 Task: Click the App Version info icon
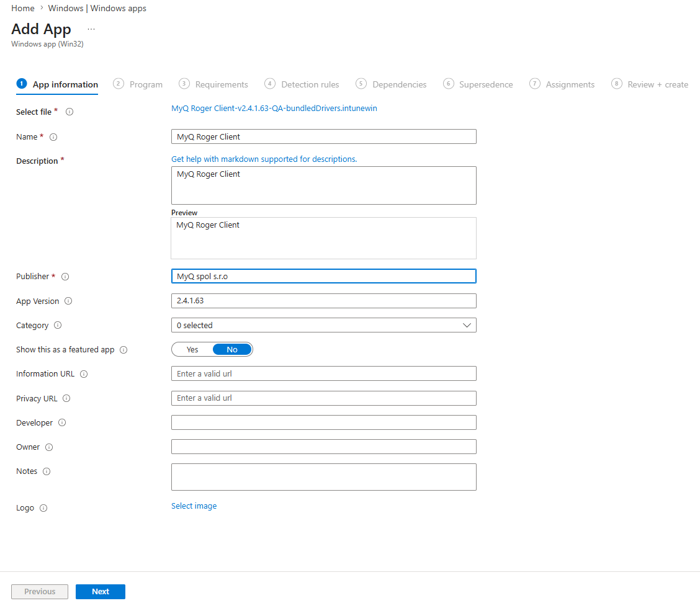pos(68,301)
